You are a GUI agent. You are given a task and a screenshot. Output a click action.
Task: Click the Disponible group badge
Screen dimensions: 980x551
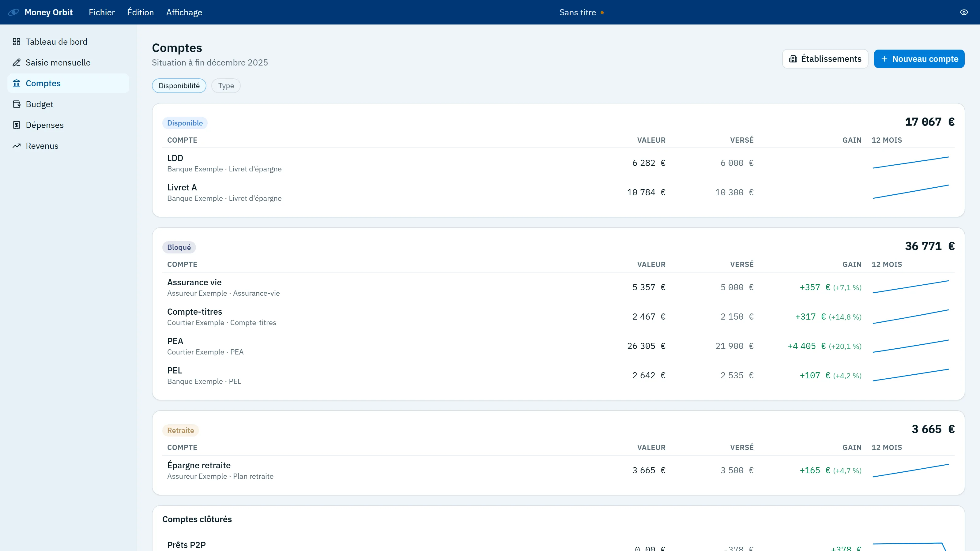pos(185,123)
